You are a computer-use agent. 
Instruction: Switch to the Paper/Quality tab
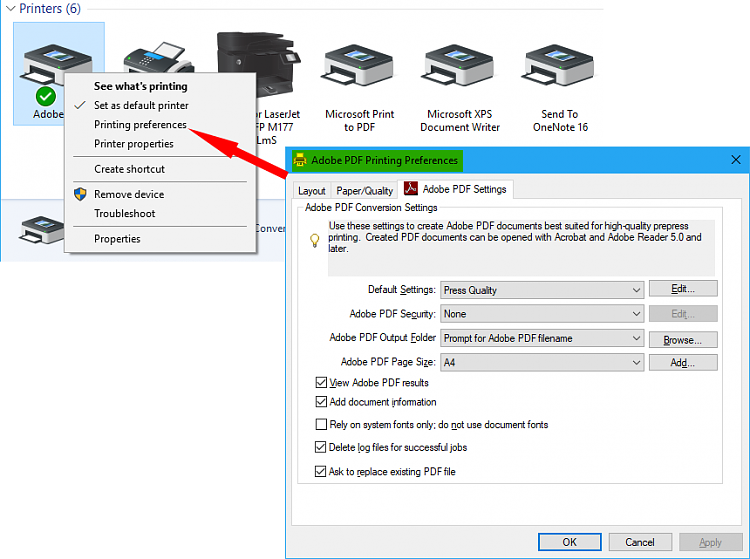(x=364, y=191)
